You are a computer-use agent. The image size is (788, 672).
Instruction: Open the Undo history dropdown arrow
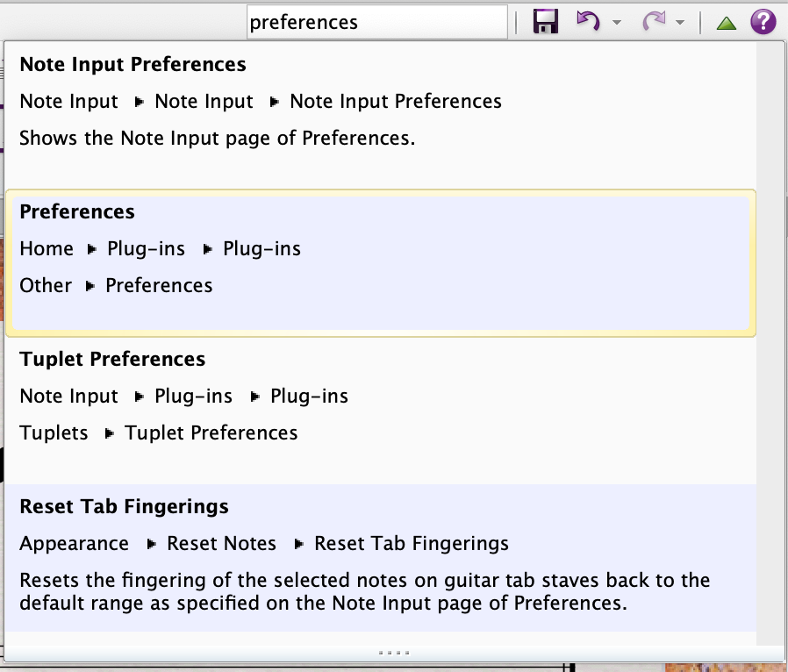(x=617, y=23)
